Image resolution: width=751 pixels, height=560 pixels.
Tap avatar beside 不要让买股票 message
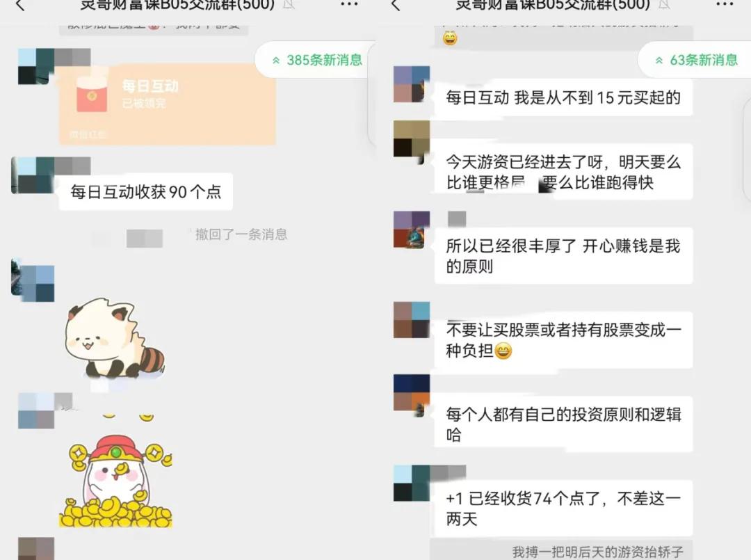[412, 320]
